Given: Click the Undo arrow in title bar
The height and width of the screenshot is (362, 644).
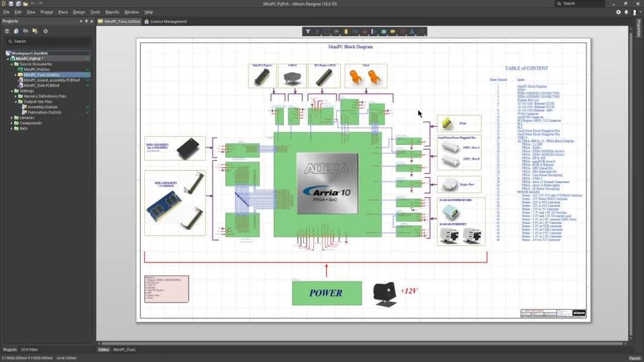Looking at the screenshot, I should coord(34,4).
